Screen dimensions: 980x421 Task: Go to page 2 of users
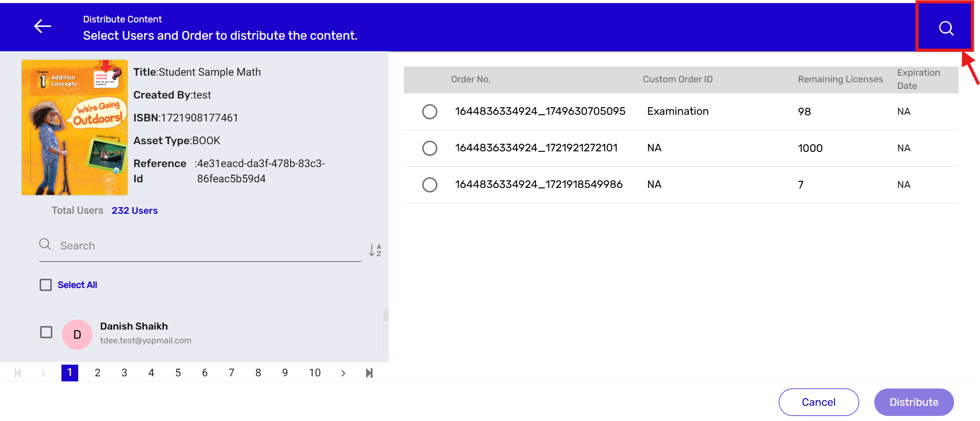(x=98, y=373)
